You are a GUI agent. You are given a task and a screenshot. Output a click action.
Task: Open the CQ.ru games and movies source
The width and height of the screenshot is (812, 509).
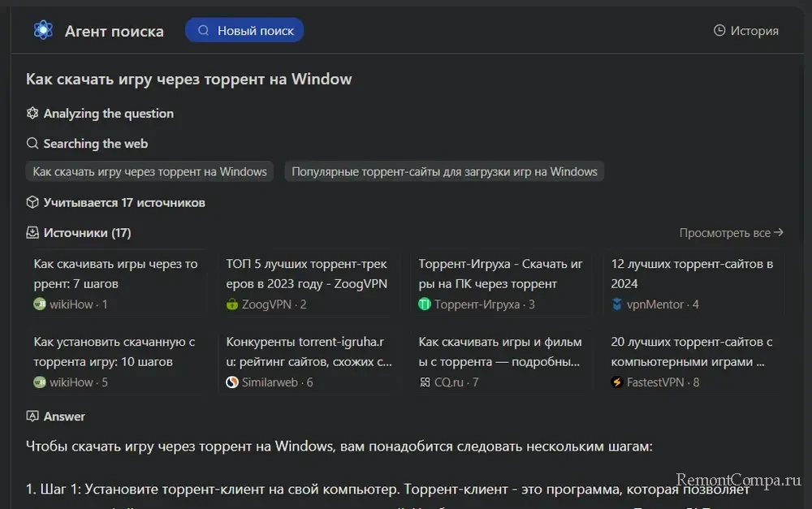[x=501, y=361]
